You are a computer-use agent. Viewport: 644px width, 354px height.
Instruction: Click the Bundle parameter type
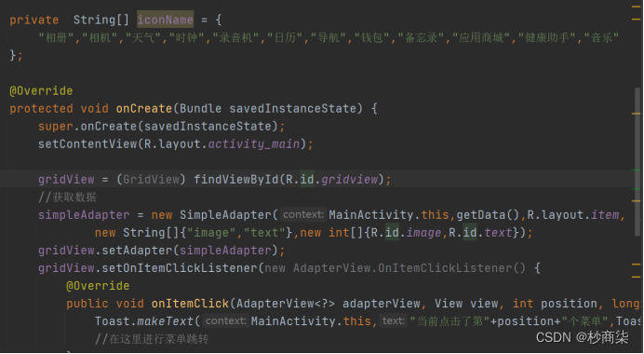pyautogui.click(x=200, y=109)
